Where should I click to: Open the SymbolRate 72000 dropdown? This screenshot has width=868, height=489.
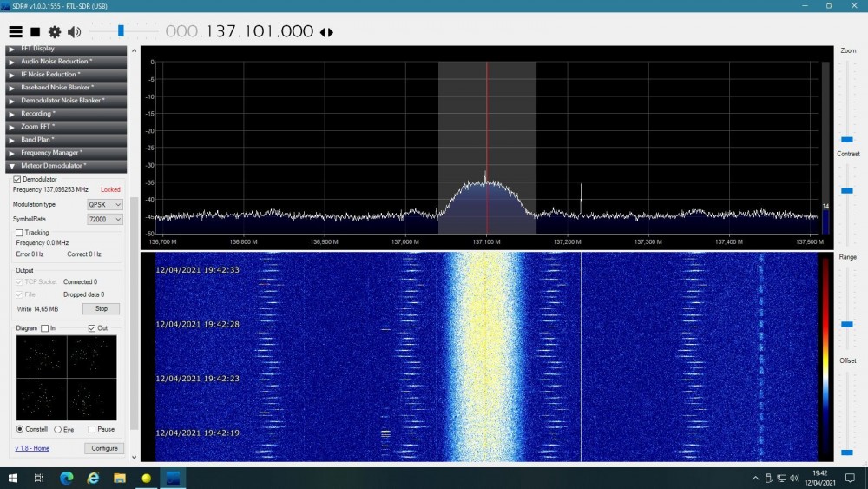coord(105,219)
